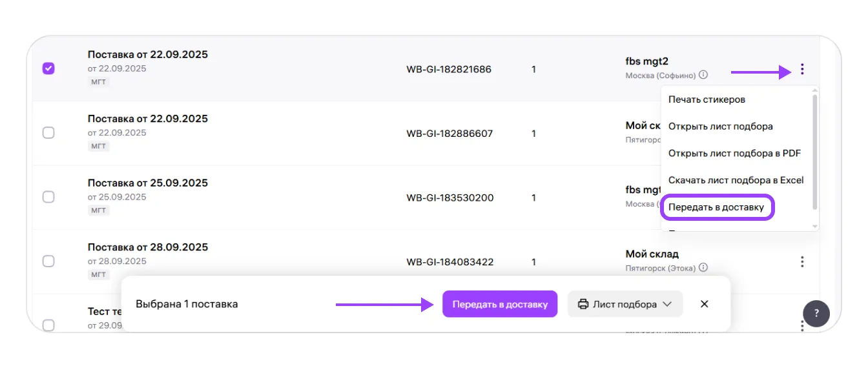Tick the checkbox for supply from 25.09.2025

[48, 197]
